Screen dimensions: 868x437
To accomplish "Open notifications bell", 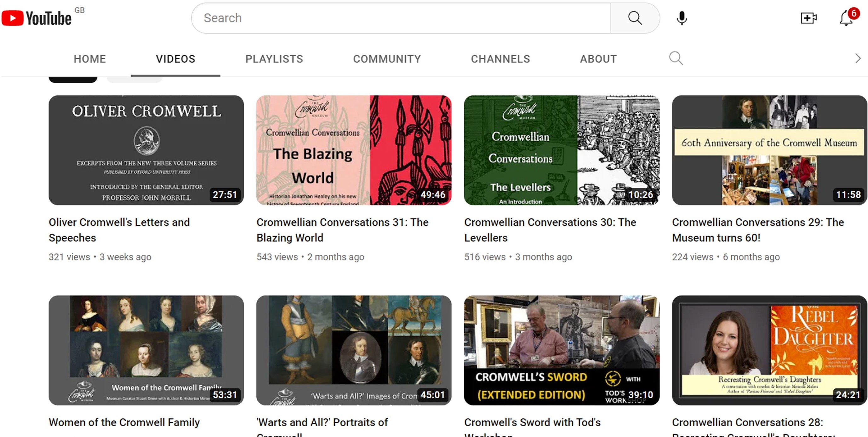I will 847,18.
